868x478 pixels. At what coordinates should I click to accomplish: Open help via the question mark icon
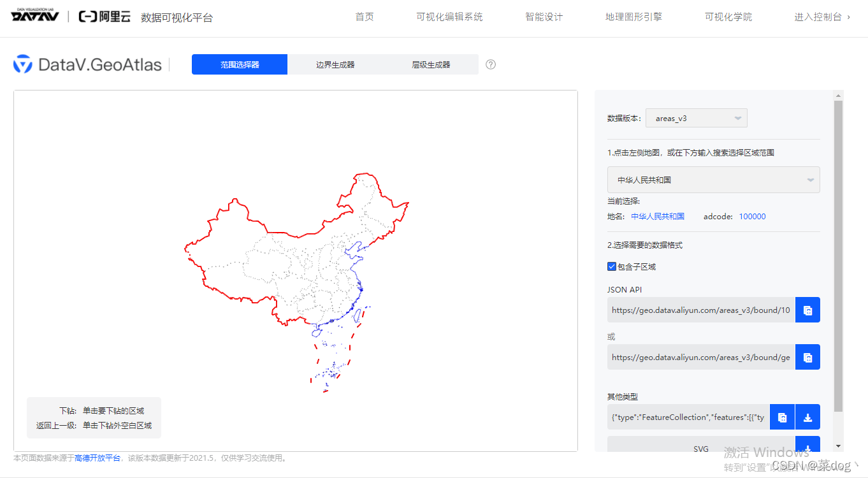[x=489, y=64]
